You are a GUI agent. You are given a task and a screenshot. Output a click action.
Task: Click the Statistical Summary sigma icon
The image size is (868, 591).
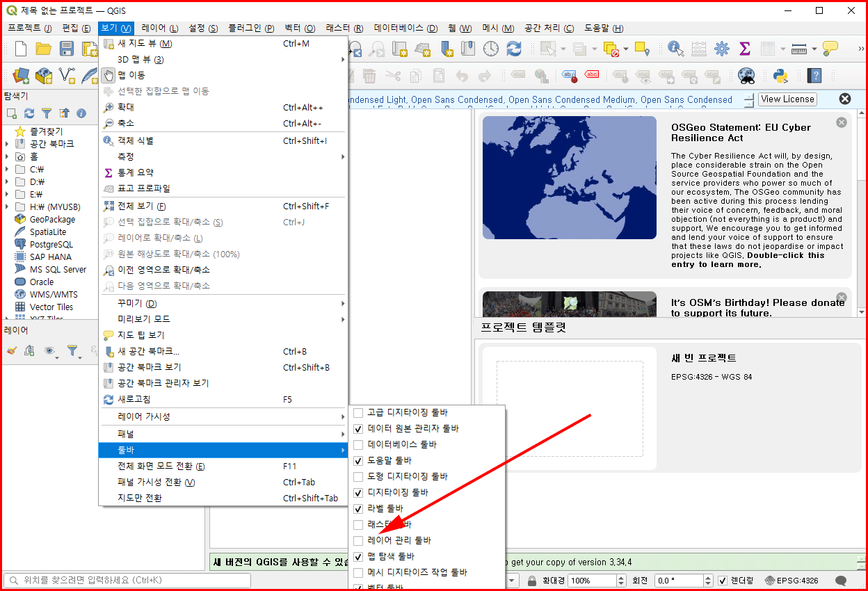tap(744, 49)
